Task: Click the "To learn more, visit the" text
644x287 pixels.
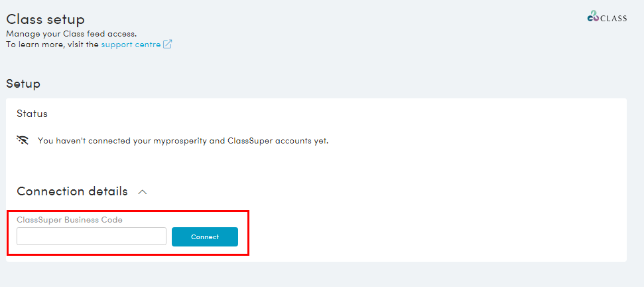Action: click(x=52, y=45)
